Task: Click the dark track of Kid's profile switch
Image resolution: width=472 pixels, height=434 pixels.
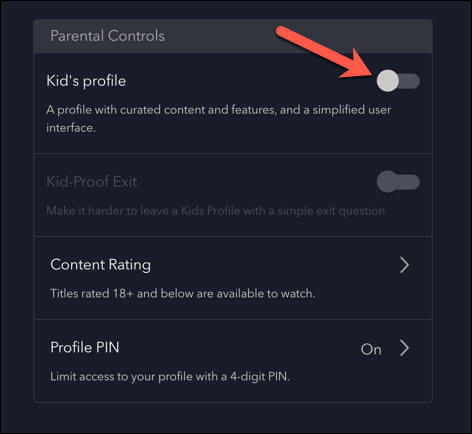Action: click(x=410, y=81)
